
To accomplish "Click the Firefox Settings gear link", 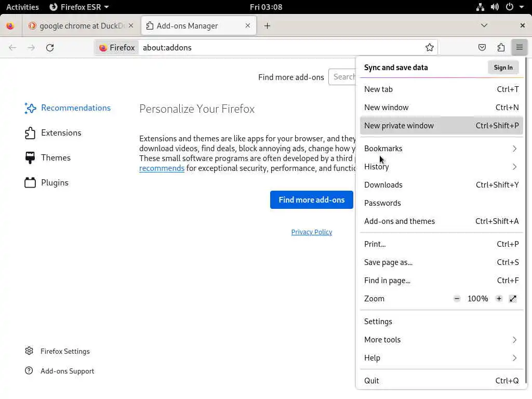I will coord(57,352).
